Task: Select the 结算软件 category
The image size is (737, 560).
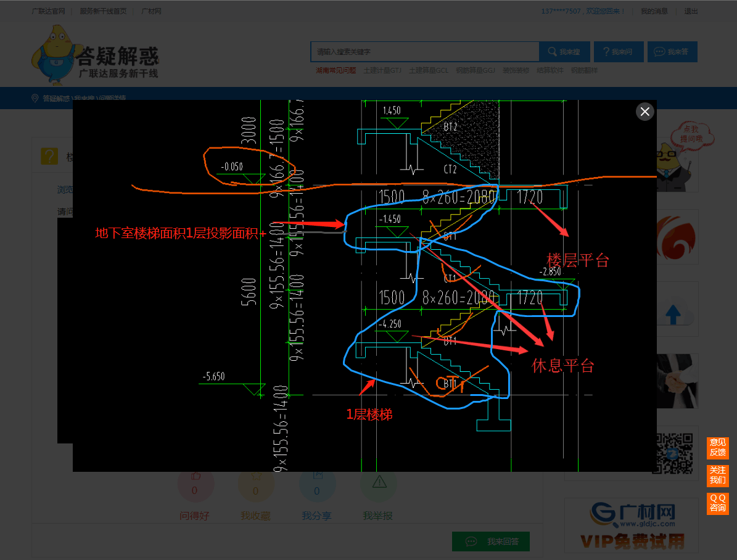Action: (550, 70)
